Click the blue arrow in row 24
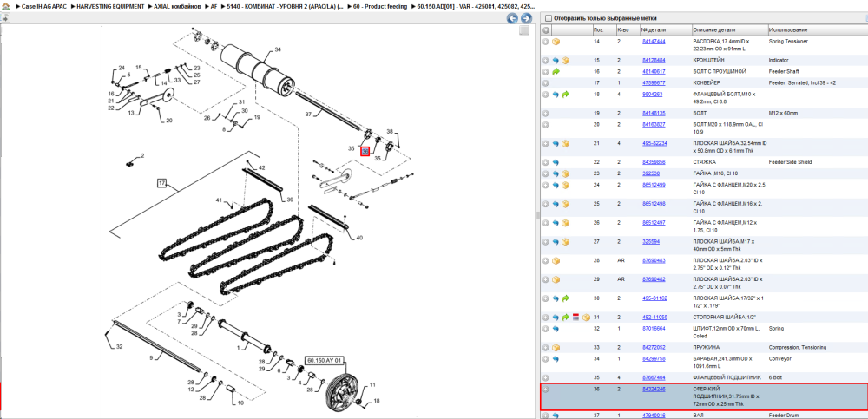This screenshot has width=868, height=419. [x=556, y=185]
